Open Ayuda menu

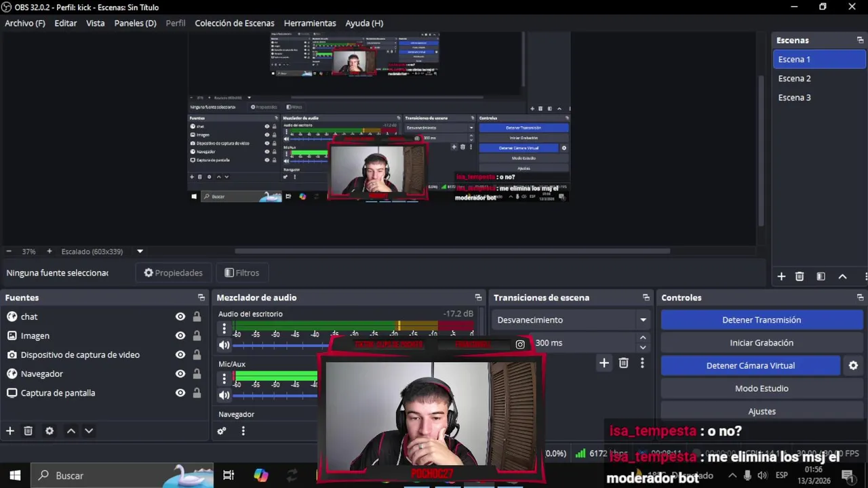[x=364, y=23]
